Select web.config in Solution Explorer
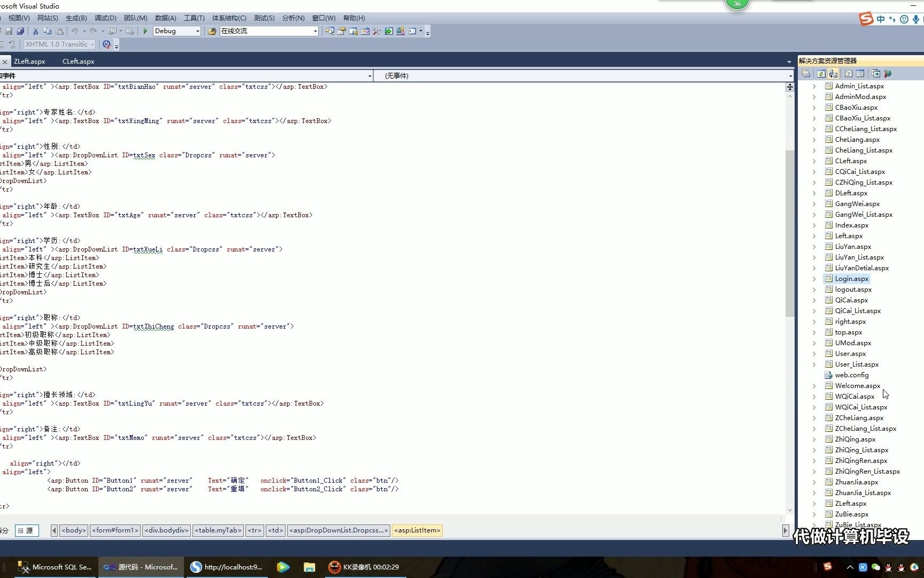The image size is (924, 578). (852, 375)
